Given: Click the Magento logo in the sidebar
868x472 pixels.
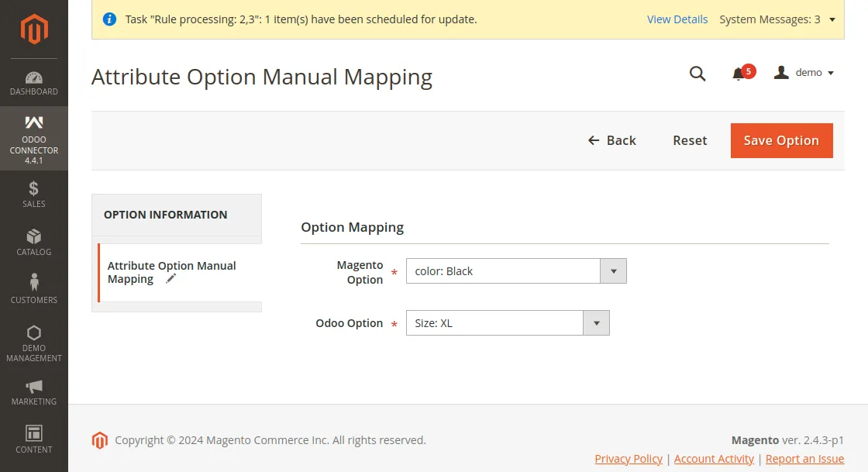Looking at the screenshot, I should click(34, 29).
